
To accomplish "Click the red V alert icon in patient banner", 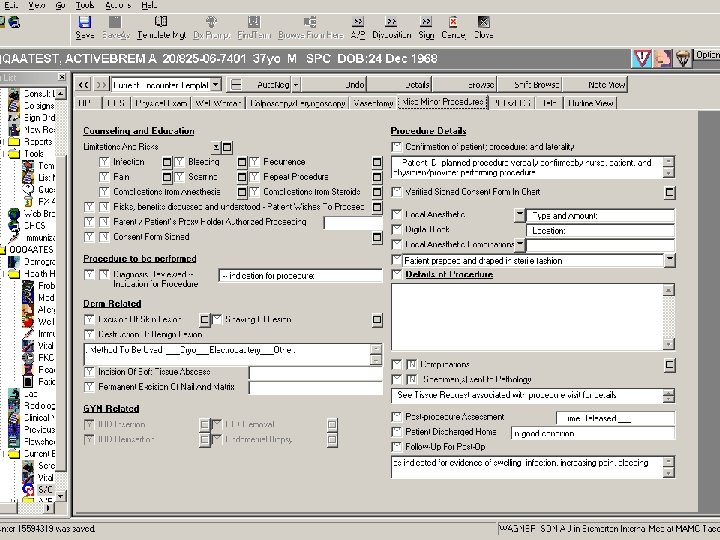I will coord(641,59).
